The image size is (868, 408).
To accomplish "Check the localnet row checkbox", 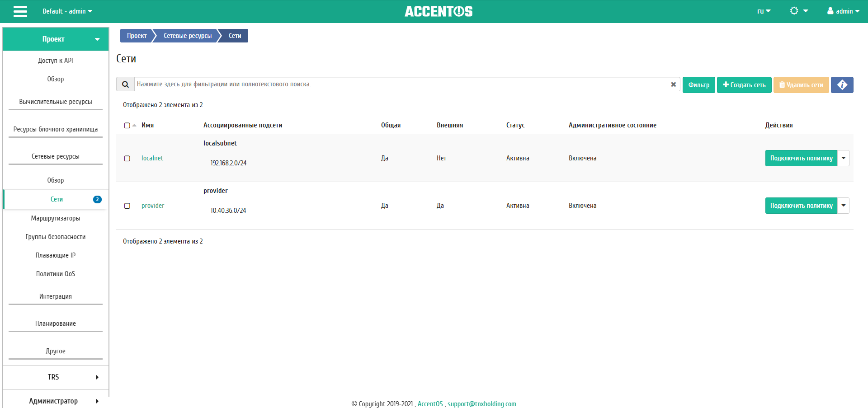I will (127, 159).
